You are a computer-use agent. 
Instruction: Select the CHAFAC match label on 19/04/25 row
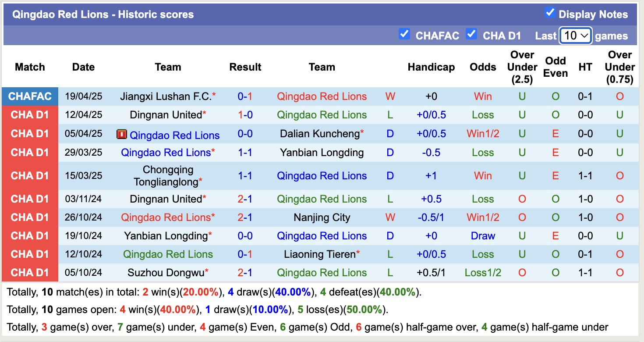pyautogui.click(x=30, y=96)
